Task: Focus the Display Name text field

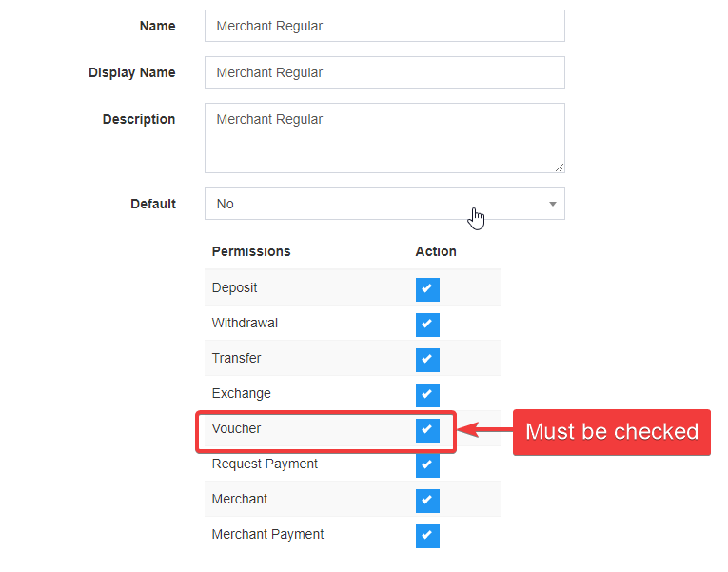Action: click(384, 72)
